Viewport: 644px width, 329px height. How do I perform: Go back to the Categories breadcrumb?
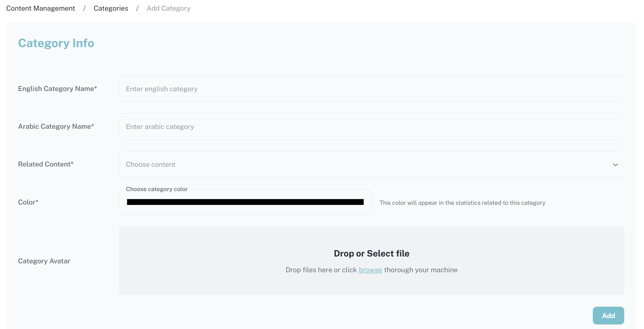coord(111,8)
